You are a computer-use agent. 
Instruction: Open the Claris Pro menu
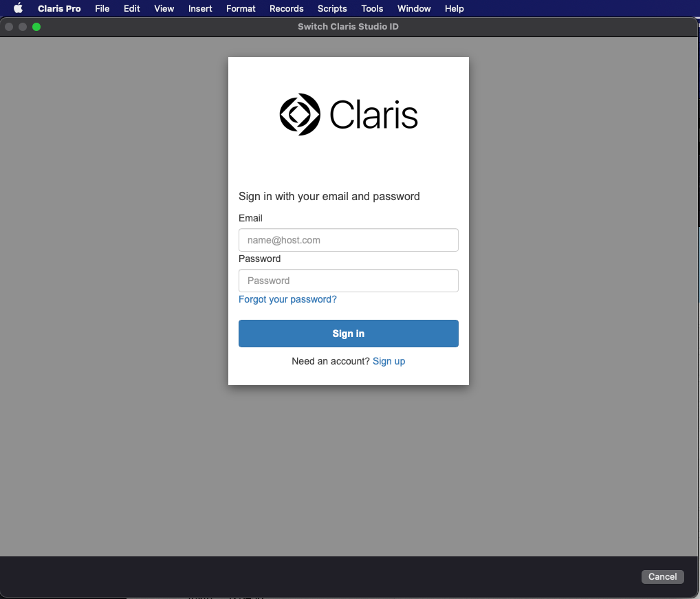pyautogui.click(x=59, y=8)
